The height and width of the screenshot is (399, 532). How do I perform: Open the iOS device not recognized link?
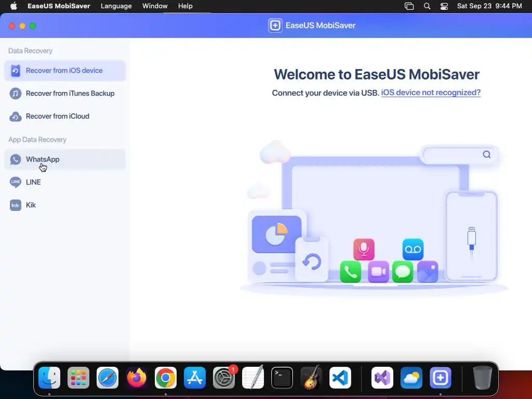pyautogui.click(x=431, y=92)
